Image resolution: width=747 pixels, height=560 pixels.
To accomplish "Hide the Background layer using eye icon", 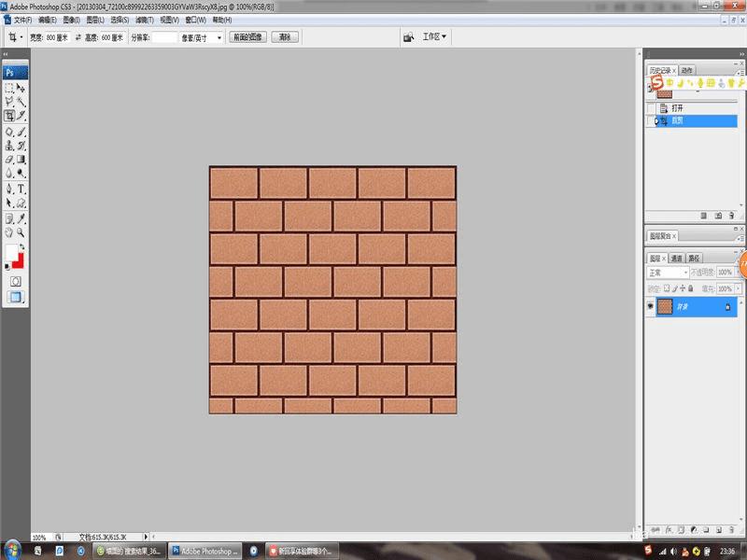I will 651,306.
